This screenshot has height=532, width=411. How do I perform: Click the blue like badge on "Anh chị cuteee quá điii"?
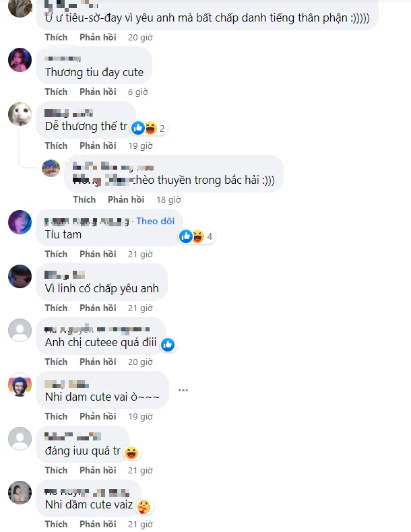pos(168,345)
